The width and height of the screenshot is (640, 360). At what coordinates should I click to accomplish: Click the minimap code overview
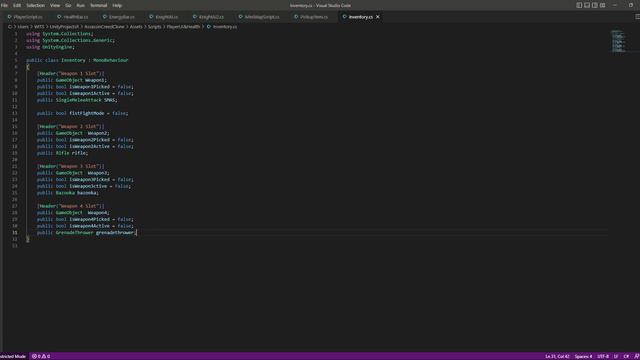coord(619,41)
